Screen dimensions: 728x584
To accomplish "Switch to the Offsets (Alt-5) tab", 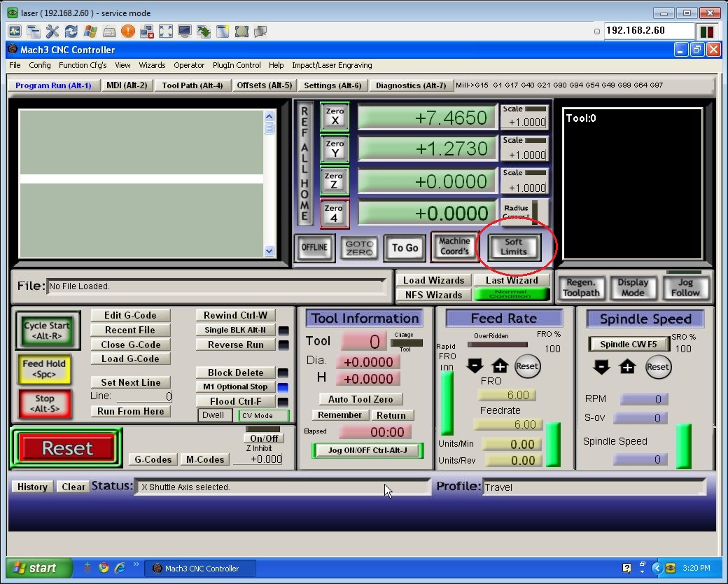I will tap(264, 85).
